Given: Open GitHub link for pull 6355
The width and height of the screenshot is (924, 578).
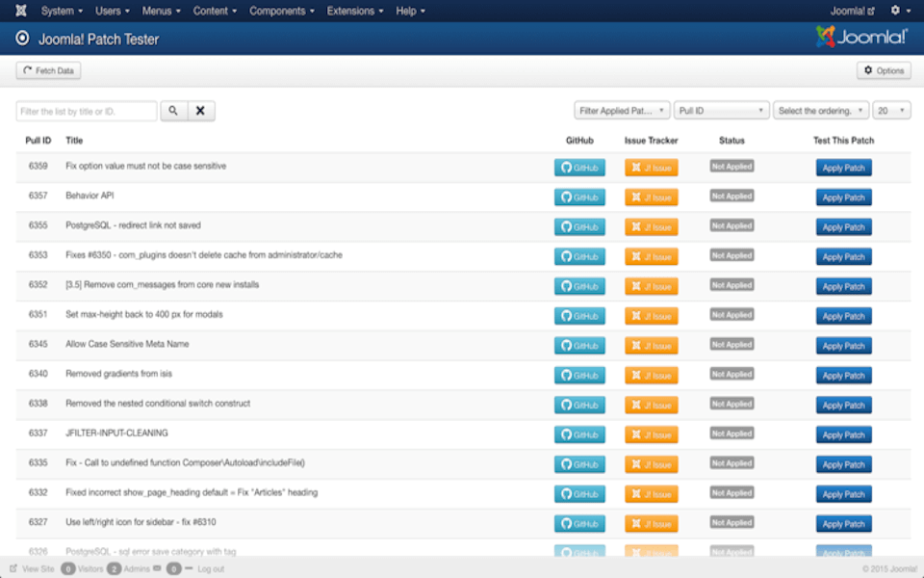Looking at the screenshot, I should tap(579, 227).
